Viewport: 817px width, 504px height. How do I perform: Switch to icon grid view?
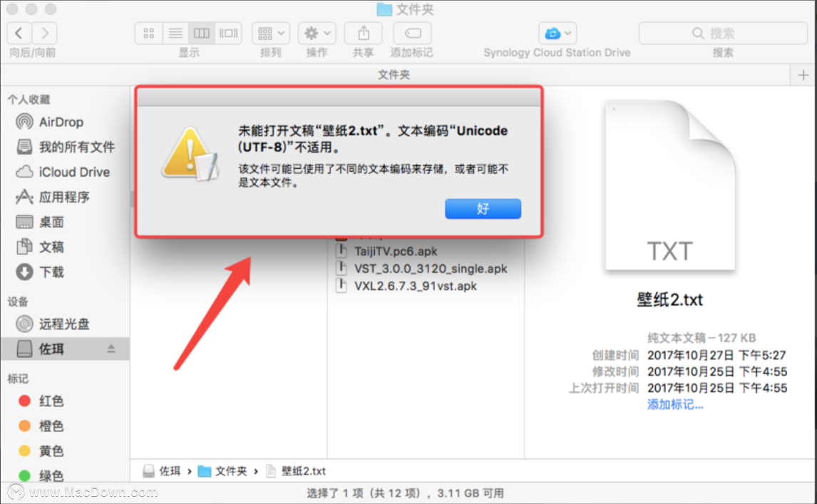(148, 34)
